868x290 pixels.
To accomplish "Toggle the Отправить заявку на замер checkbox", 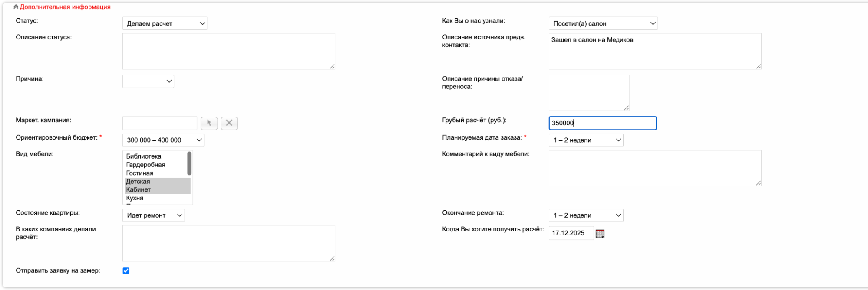I will point(126,271).
